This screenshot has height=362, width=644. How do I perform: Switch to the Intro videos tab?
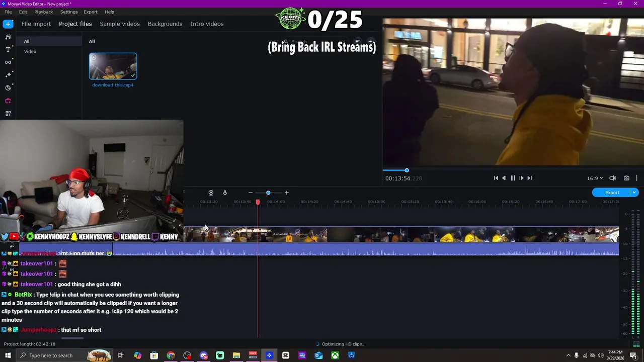pos(207,24)
